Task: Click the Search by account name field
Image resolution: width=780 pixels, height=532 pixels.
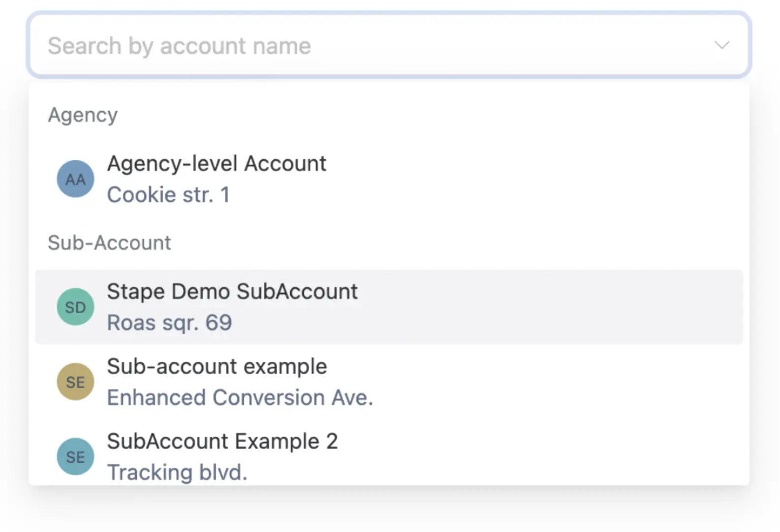Action: coord(344,46)
